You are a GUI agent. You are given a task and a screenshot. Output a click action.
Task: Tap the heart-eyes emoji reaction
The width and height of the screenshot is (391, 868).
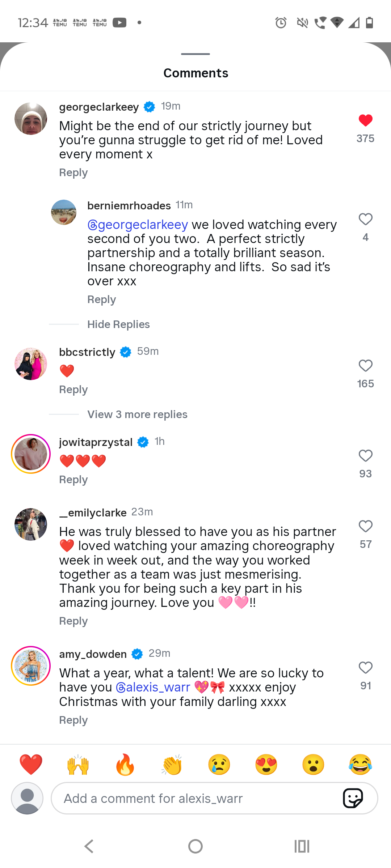coord(266,765)
